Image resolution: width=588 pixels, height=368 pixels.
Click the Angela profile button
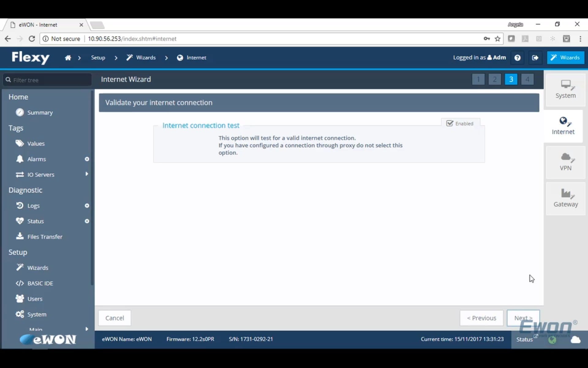(x=515, y=25)
